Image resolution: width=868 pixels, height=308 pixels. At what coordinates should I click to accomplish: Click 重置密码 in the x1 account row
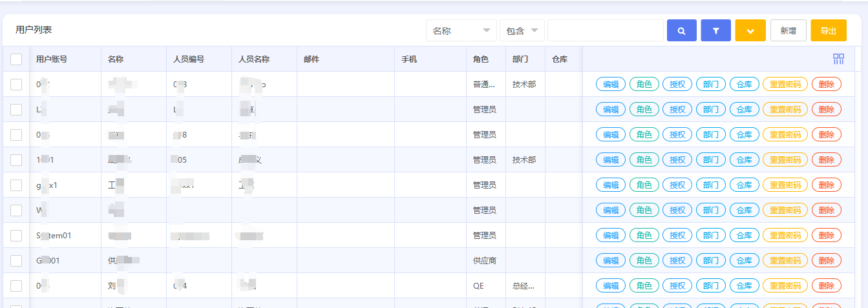[785, 185]
